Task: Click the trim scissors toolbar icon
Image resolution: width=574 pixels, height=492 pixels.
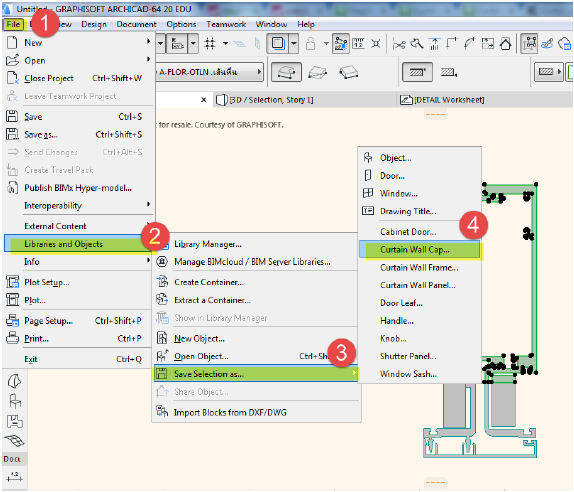Action: (399, 44)
